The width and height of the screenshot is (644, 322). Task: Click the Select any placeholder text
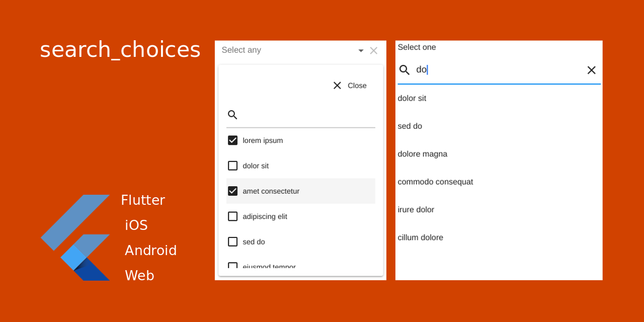tap(242, 50)
